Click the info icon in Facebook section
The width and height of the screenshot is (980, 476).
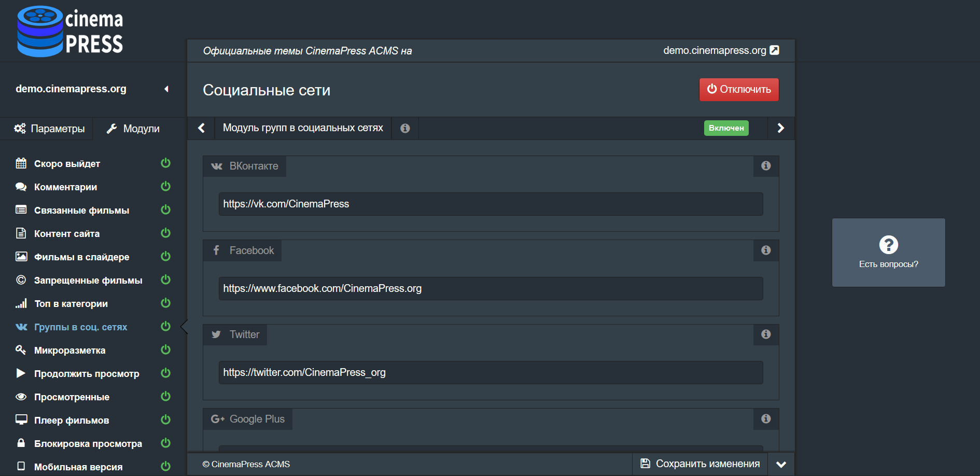click(x=766, y=250)
